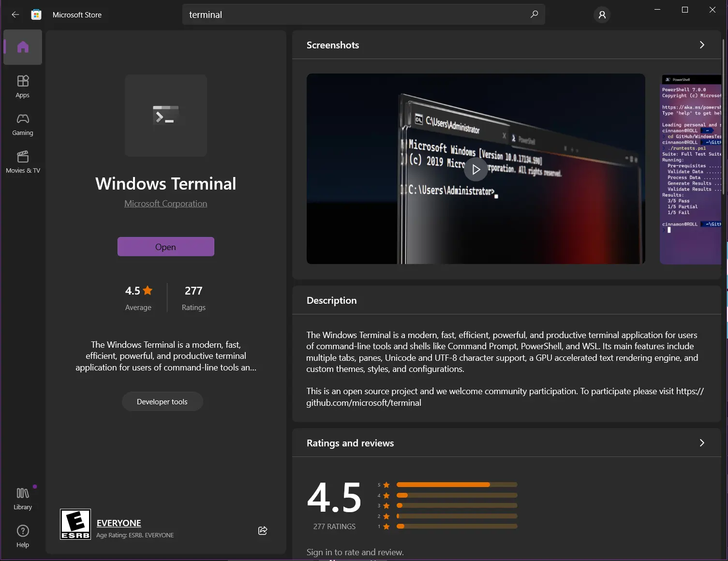Open the Windows Terminal app
Image resolution: width=728 pixels, height=561 pixels.
coord(166,247)
